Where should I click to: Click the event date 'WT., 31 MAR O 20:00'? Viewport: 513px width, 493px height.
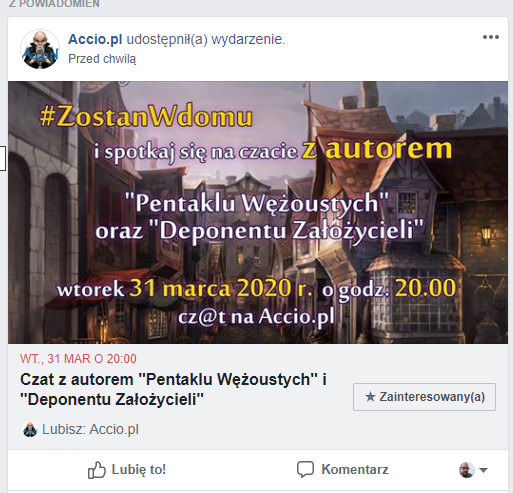pos(78,359)
